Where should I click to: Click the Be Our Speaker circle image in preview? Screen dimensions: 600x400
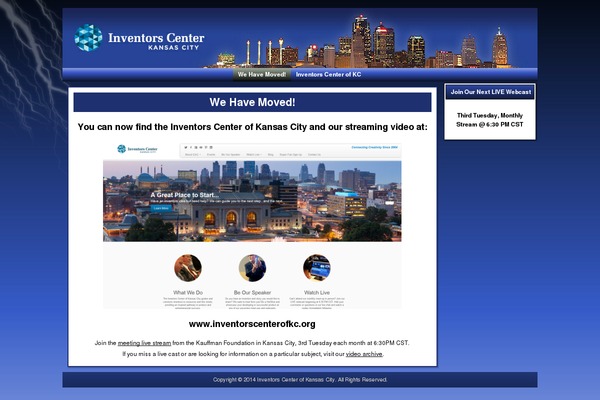(252, 268)
